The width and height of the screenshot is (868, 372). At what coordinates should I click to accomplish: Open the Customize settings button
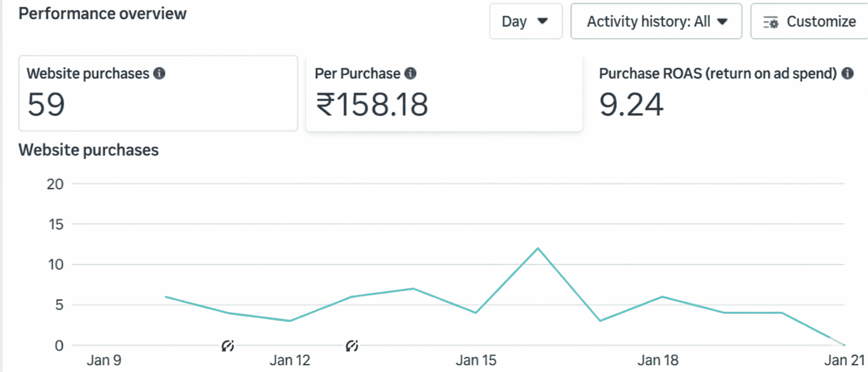809,22
